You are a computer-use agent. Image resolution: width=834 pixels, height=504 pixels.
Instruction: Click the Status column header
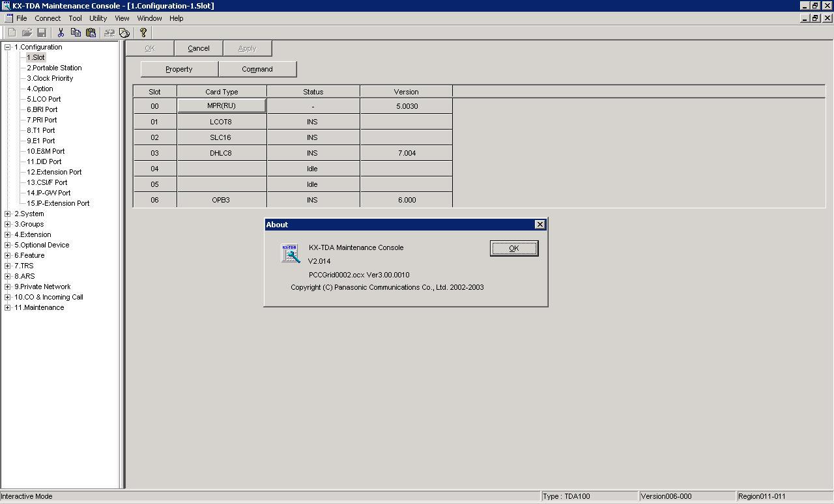point(313,92)
